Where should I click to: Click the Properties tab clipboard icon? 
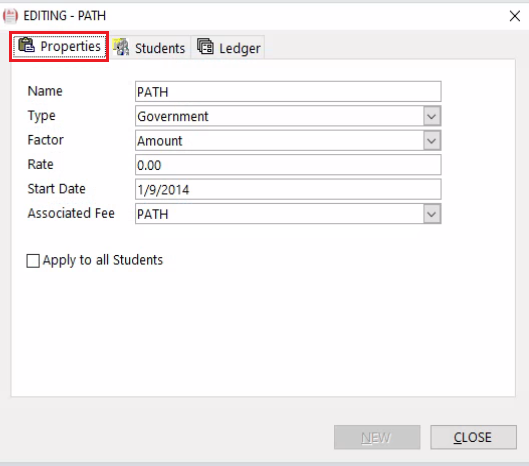26,45
